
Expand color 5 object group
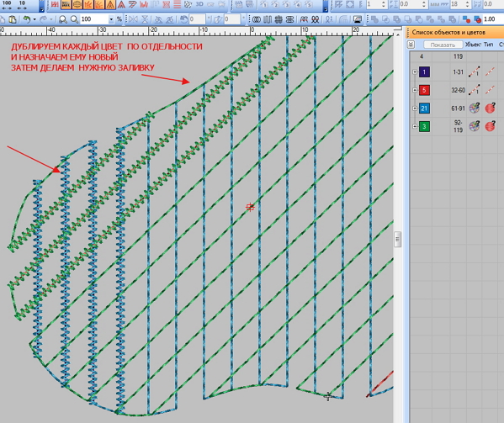click(415, 90)
